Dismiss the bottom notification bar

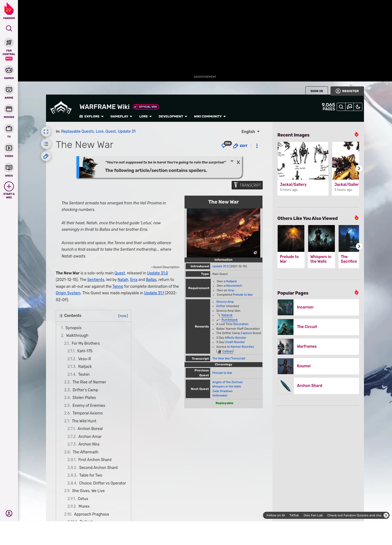click(x=386, y=515)
